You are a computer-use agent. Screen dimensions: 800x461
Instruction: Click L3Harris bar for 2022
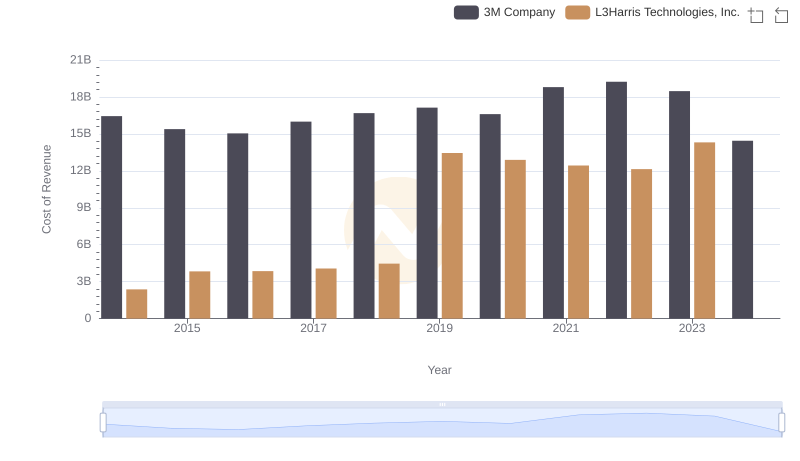641,244
